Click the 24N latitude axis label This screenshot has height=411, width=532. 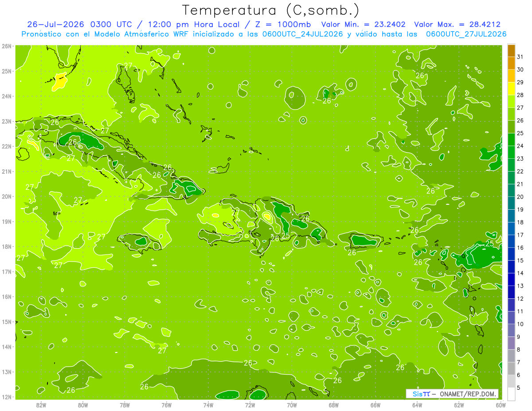coord(7,96)
